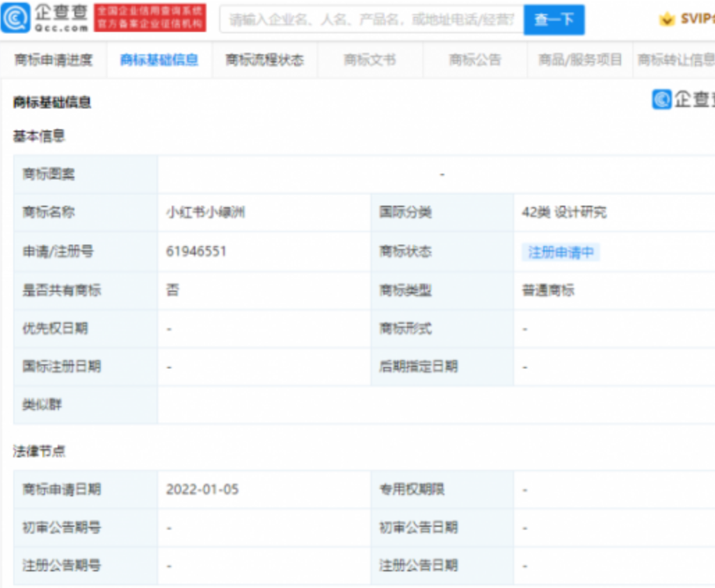Select the 商标基础信息 tab

point(159,60)
